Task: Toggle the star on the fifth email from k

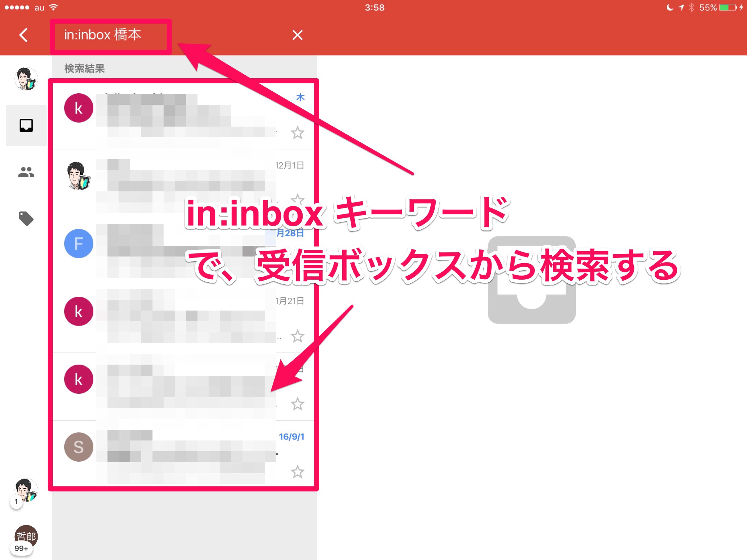Action: (x=297, y=404)
